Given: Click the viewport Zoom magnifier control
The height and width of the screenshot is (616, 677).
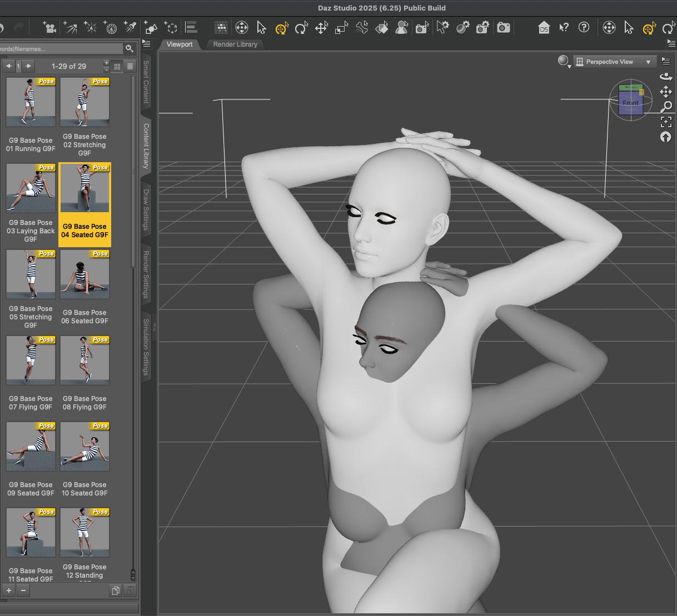Looking at the screenshot, I should pos(665,107).
